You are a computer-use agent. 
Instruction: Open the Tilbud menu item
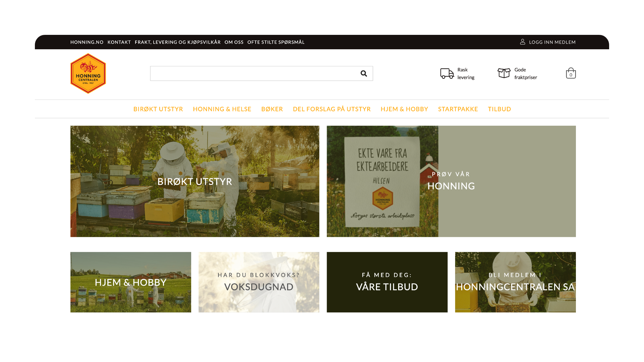(x=499, y=109)
